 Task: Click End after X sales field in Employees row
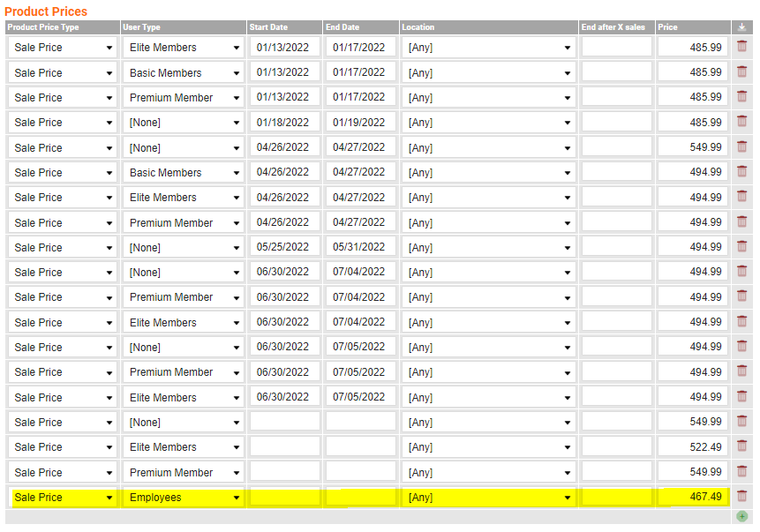(616, 498)
